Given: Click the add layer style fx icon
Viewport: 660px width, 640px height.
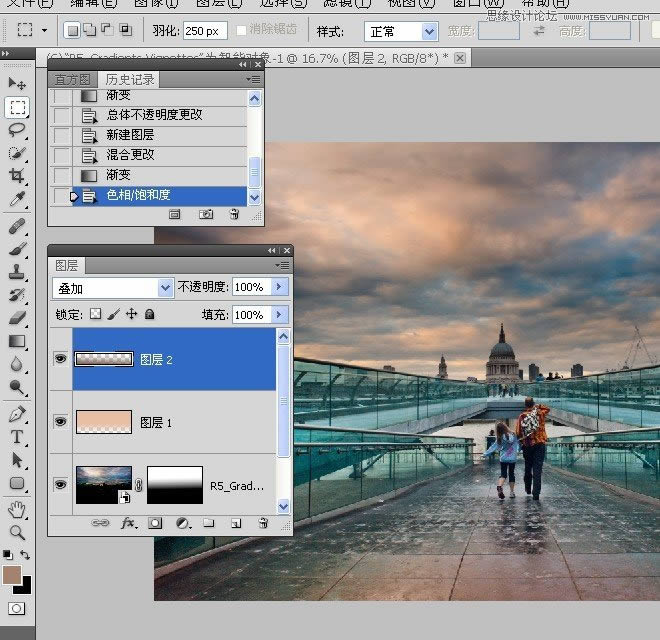Looking at the screenshot, I should click(x=128, y=523).
